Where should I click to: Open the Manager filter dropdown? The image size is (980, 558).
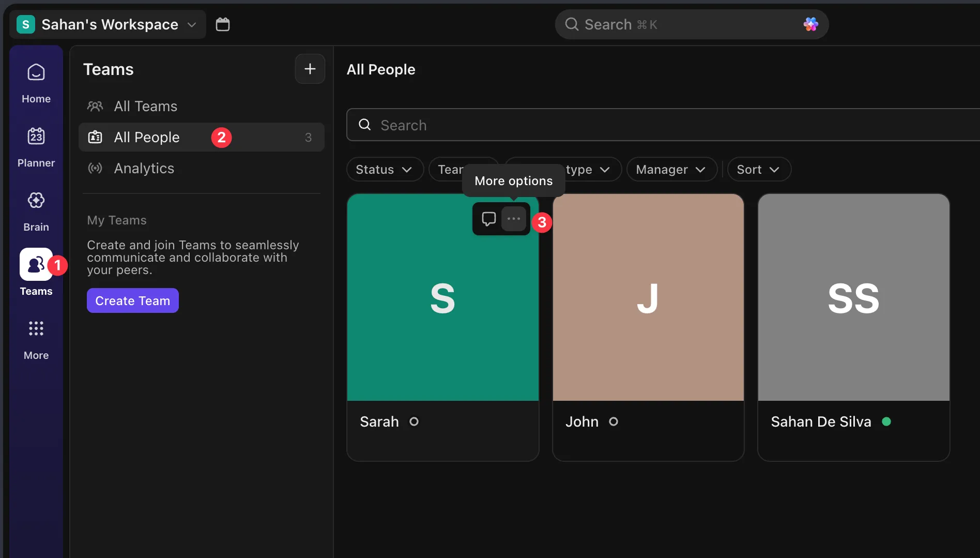[x=671, y=169]
